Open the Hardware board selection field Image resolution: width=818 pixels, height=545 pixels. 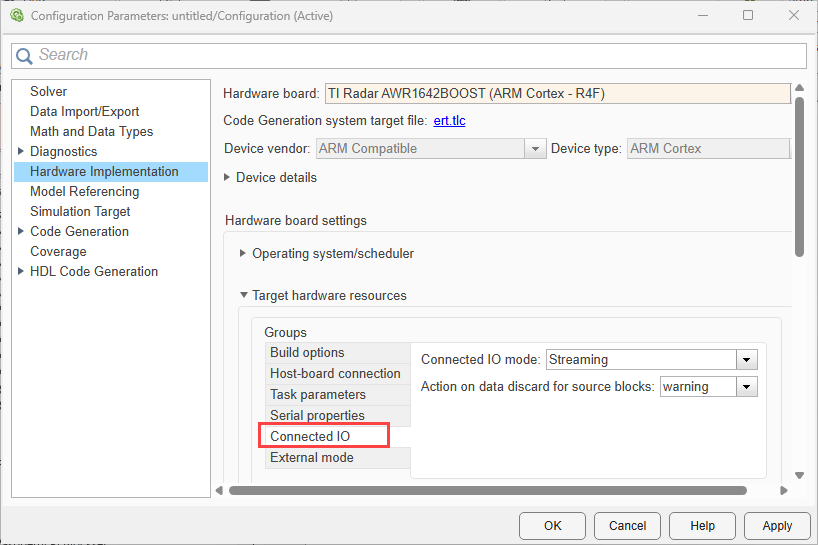pos(558,93)
